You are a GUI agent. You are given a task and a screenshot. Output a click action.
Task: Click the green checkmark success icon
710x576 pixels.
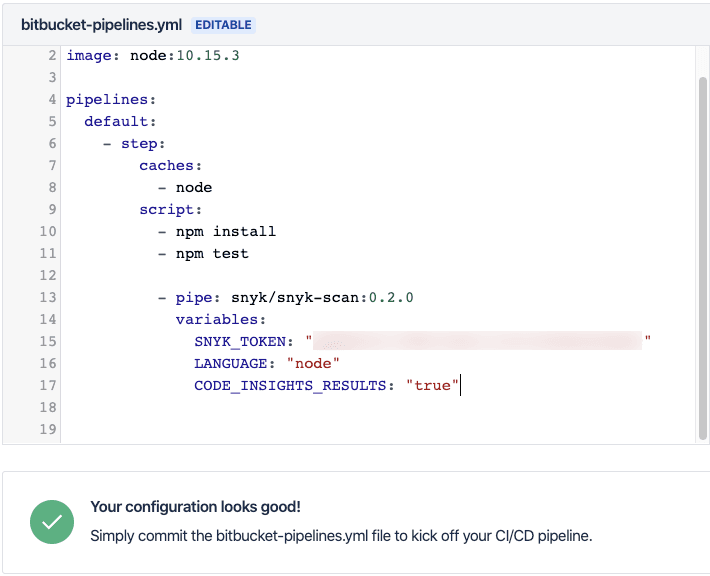52,522
